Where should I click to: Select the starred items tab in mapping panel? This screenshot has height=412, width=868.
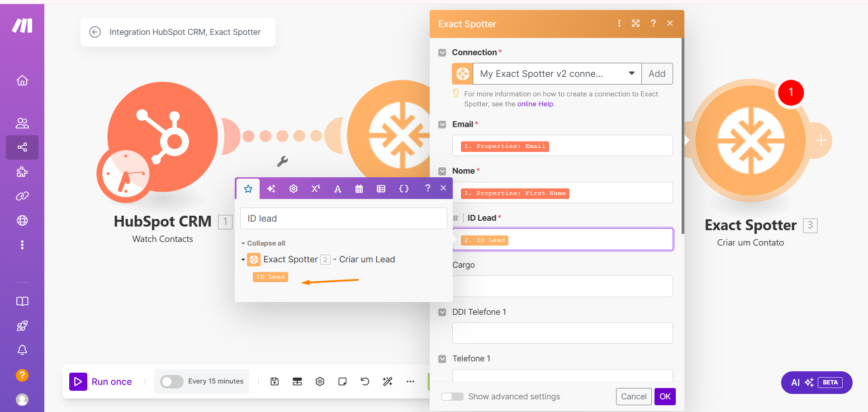coord(248,189)
